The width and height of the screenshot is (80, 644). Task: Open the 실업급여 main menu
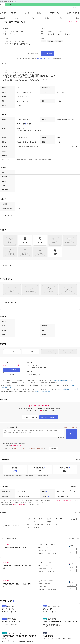(40, 13)
